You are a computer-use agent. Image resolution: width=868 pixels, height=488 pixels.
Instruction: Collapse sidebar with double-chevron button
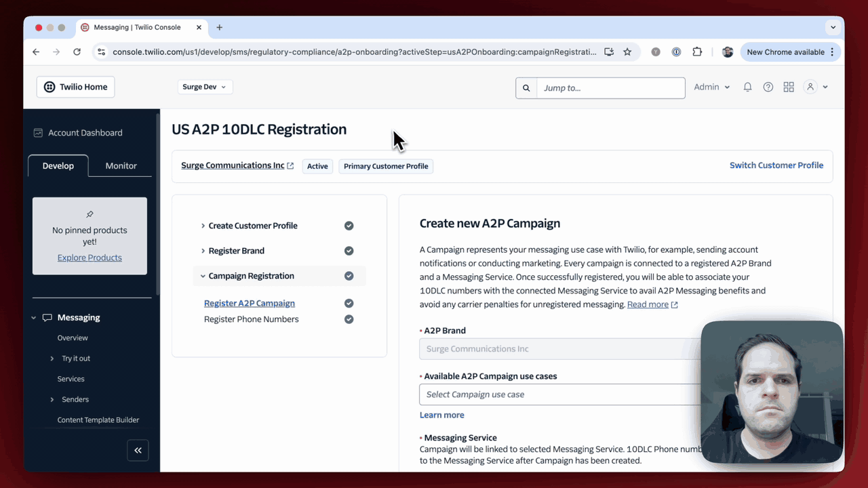pos(138,450)
